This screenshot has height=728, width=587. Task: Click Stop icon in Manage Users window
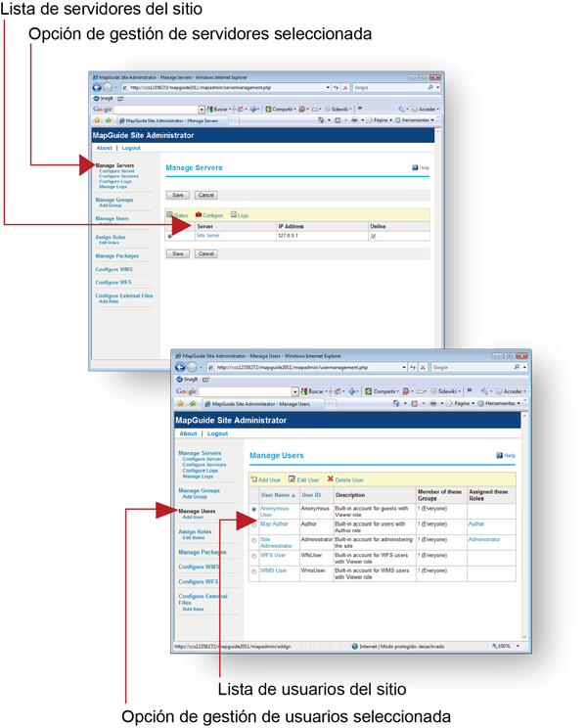[x=423, y=367]
